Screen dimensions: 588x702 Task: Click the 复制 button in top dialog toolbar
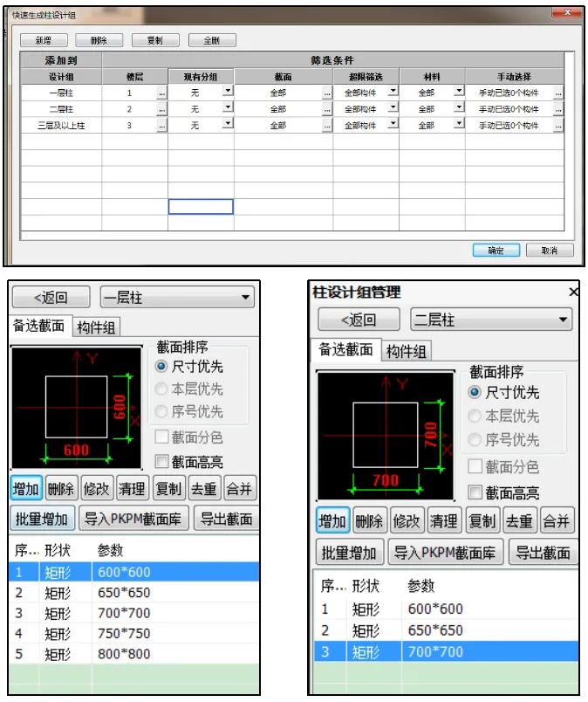click(155, 40)
